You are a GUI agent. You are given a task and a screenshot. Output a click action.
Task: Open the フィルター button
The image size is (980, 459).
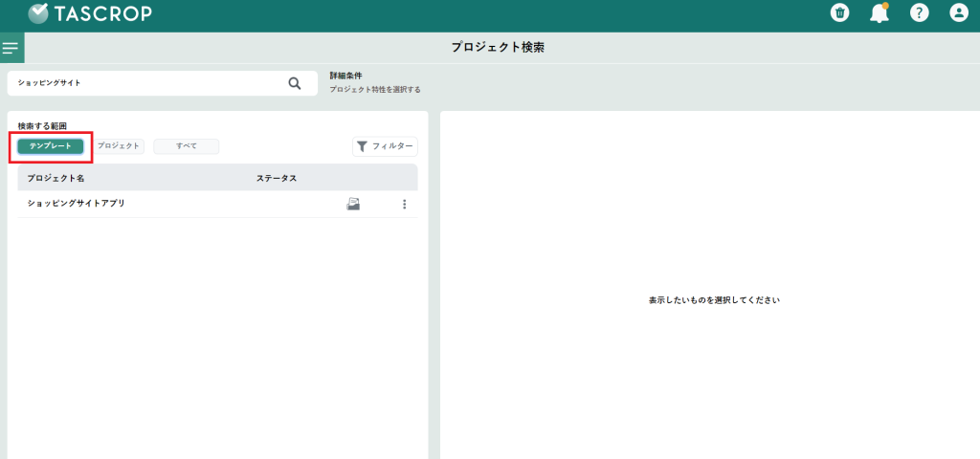coord(385,146)
